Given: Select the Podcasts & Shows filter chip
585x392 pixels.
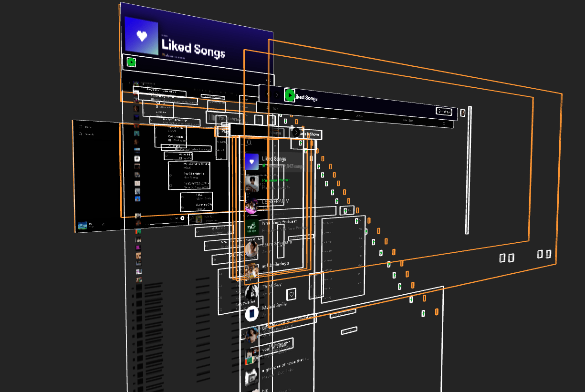Looking at the screenshot, I should coord(312,134).
